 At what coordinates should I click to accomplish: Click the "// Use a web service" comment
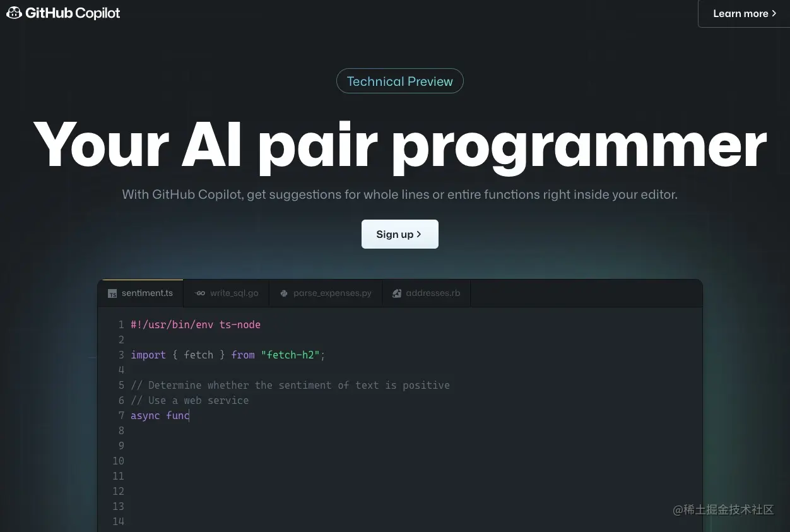(190, 400)
